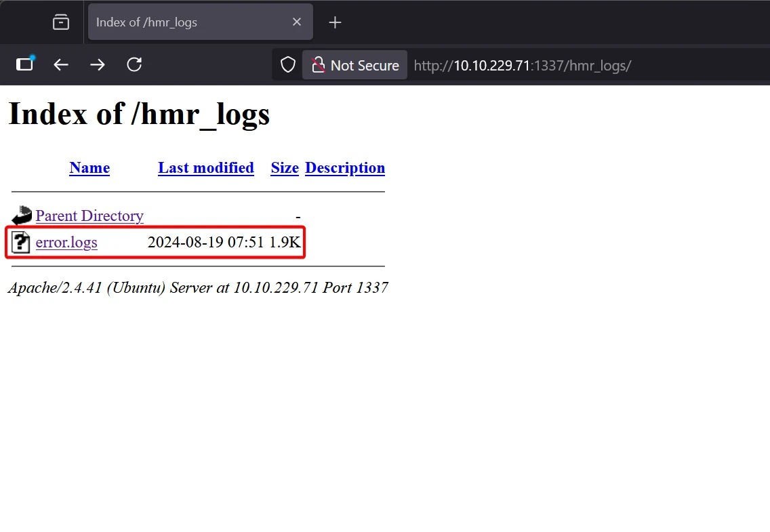Focus the address bar URL field
Viewport: 770px width, 532px height.
tap(522, 66)
